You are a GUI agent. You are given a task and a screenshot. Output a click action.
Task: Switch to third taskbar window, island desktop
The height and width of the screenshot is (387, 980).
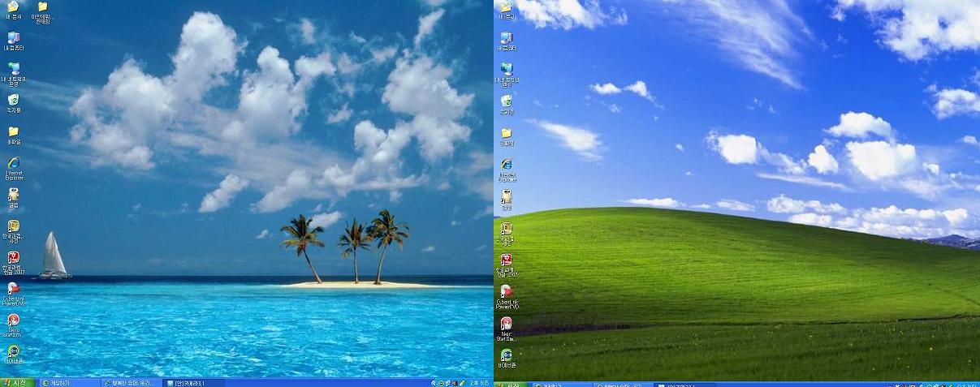(193, 382)
